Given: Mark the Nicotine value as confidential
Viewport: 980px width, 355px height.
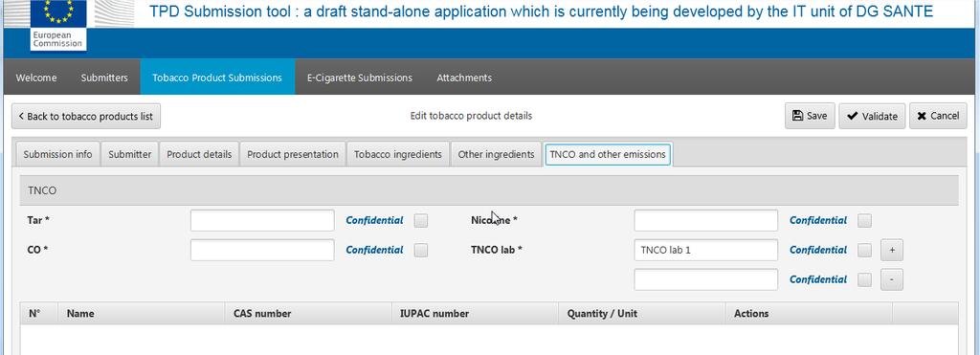Looking at the screenshot, I should pyautogui.click(x=864, y=221).
